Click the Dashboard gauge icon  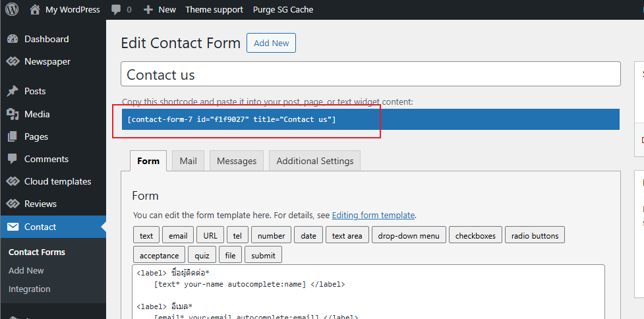coord(13,39)
